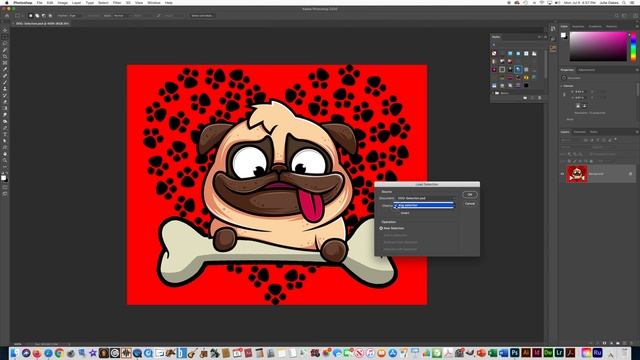The height and width of the screenshot is (360, 640).
Task: Switch to the Channels tab
Action: coord(580,132)
